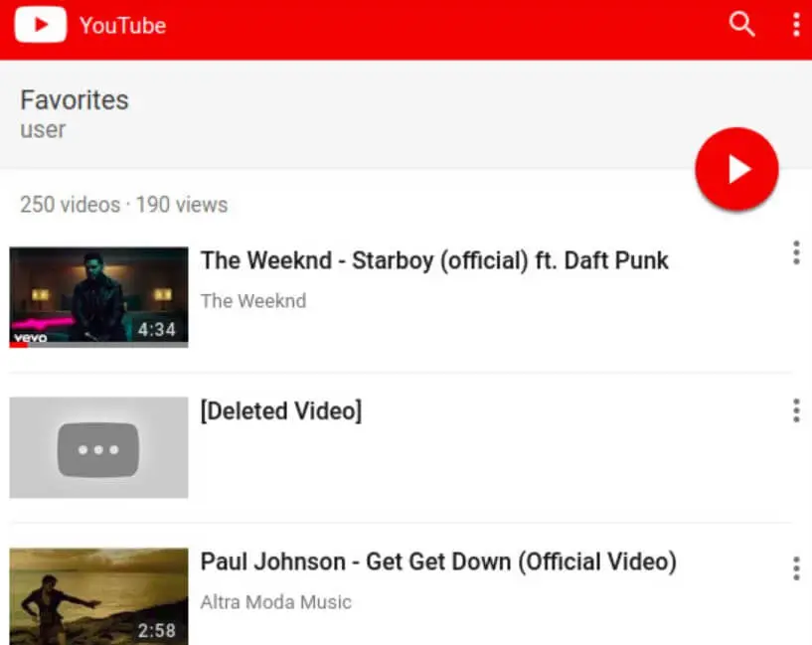Play all with the red round button
Image resolution: width=812 pixels, height=645 pixels.
tap(736, 169)
